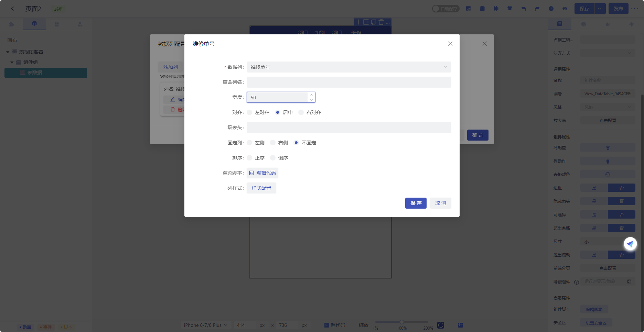This screenshot has height=332, width=644.
Task: Switch to the puzzle-piece components tab
Action: [12, 24]
